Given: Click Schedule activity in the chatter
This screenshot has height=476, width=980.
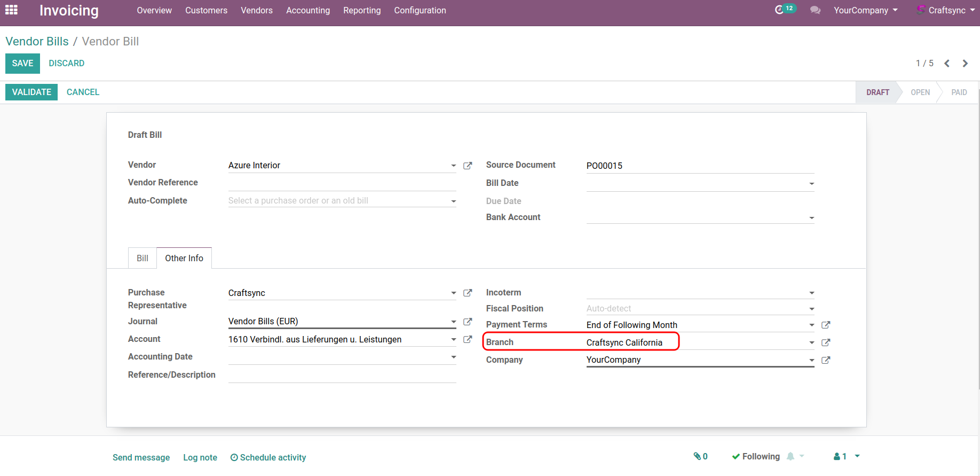Looking at the screenshot, I should click(268, 457).
